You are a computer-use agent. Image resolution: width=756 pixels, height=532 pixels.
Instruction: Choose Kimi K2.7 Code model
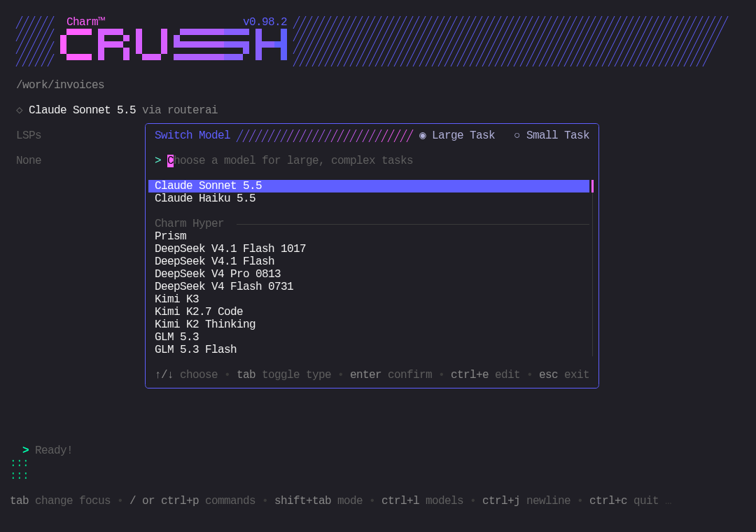[369, 311]
